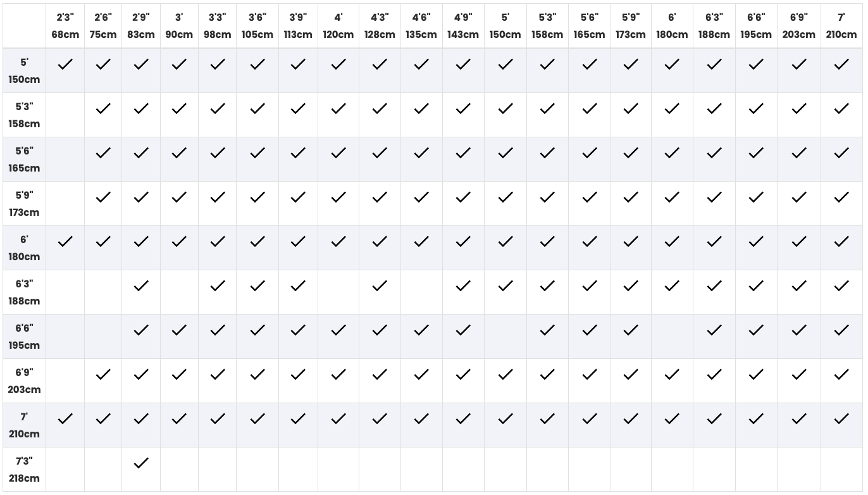Choose the checkmark at 6'6" row, 5'9" column
Viewport: 868px width, 495px height.
(x=631, y=330)
